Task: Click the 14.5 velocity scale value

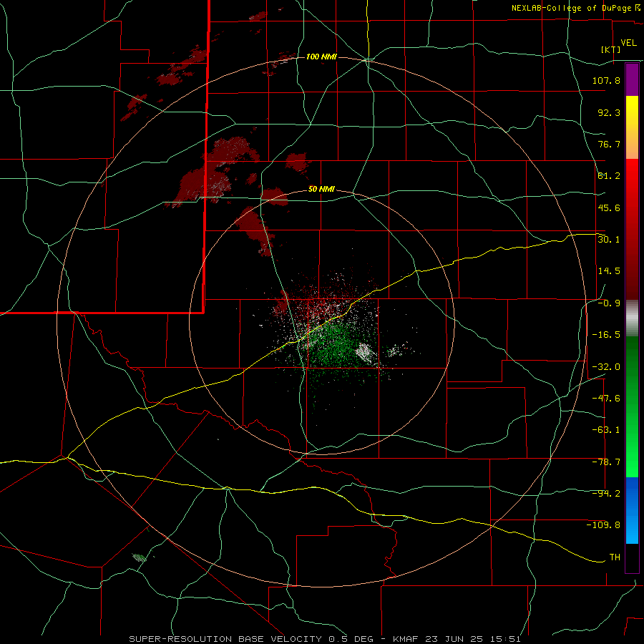Action: click(x=609, y=271)
